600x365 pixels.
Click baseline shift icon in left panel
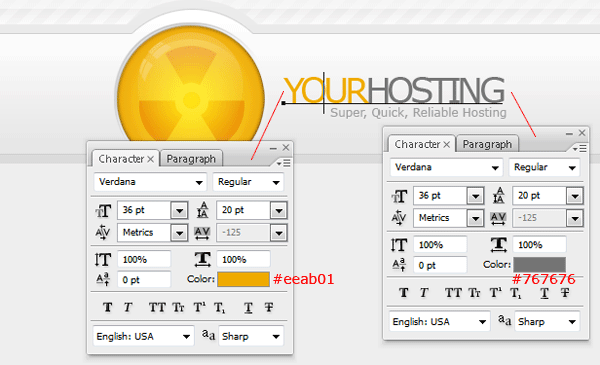103,280
